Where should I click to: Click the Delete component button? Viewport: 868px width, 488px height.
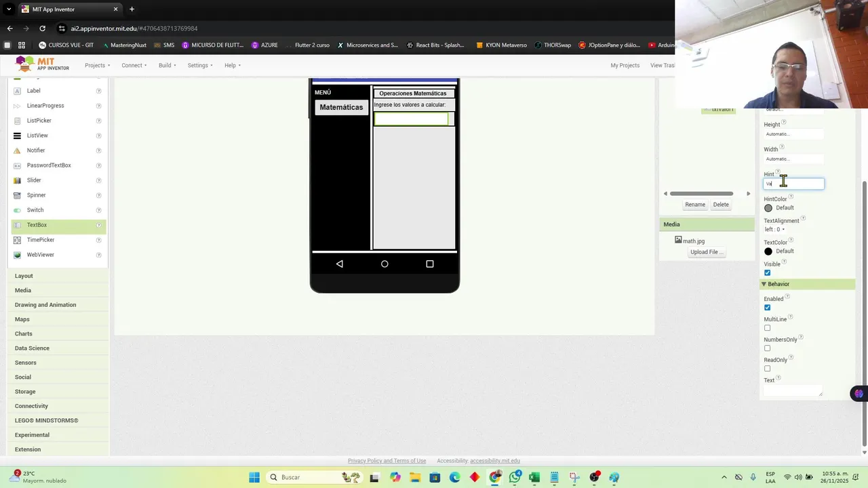721,205
